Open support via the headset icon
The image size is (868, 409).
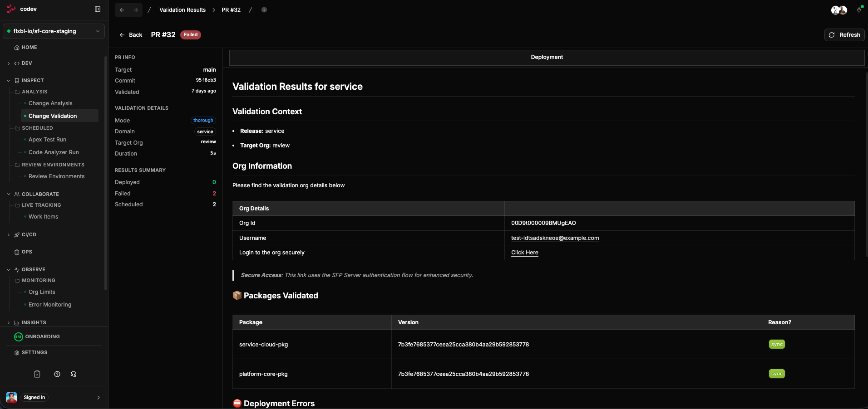pyautogui.click(x=74, y=374)
